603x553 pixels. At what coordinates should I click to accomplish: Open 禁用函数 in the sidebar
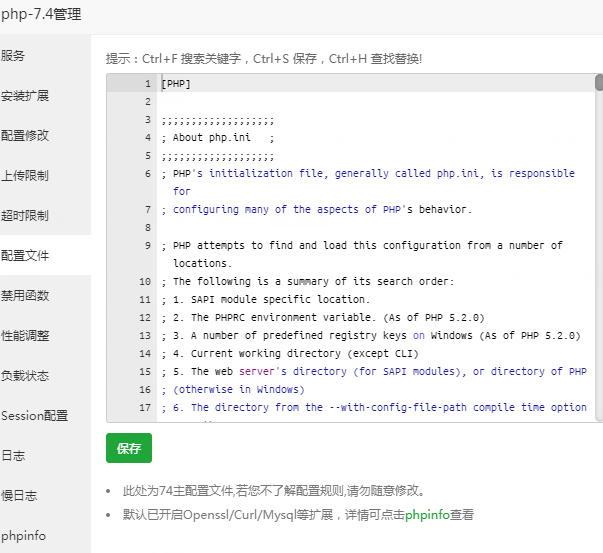click(25, 295)
